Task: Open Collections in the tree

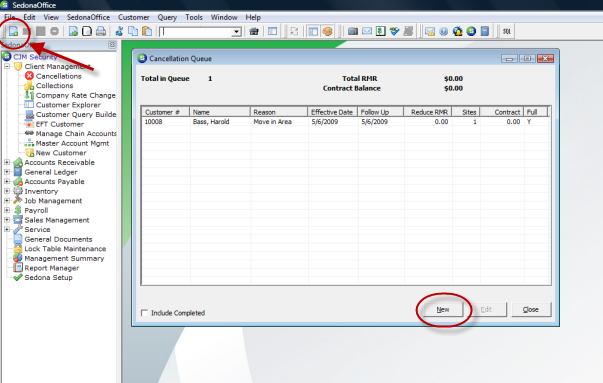Action: [54, 86]
